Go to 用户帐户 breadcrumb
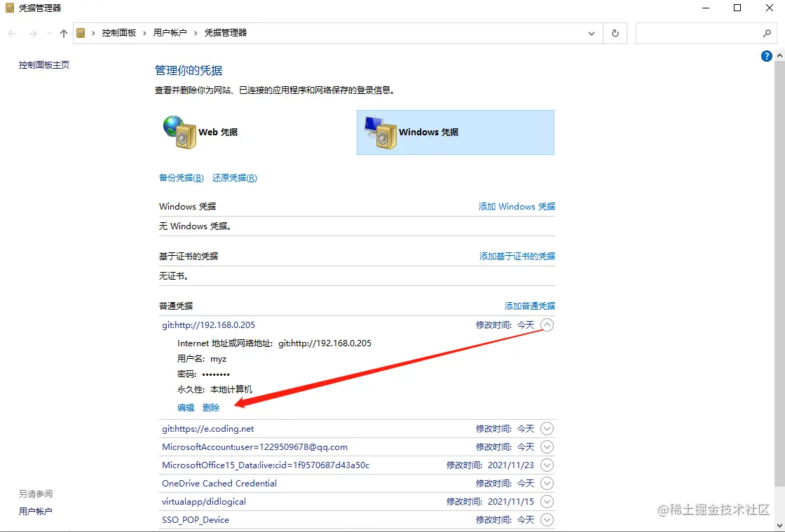Screen dimensions: 785x532 click(x=170, y=33)
